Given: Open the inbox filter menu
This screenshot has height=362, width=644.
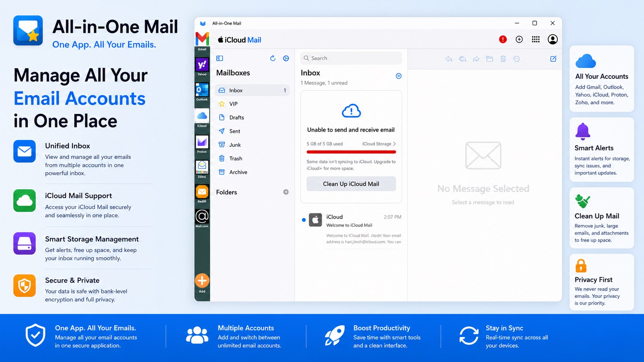Looking at the screenshot, I should pyautogui.click(x=399, y=76).
